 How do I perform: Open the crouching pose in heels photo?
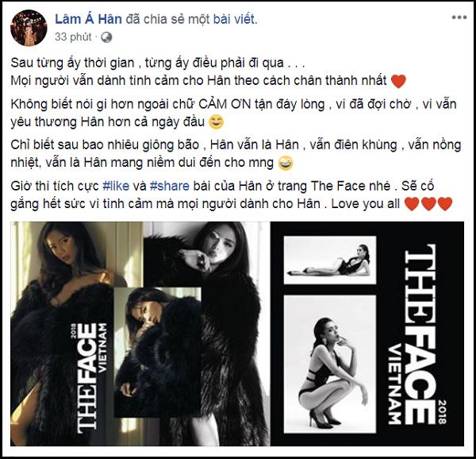pos(330,364)
